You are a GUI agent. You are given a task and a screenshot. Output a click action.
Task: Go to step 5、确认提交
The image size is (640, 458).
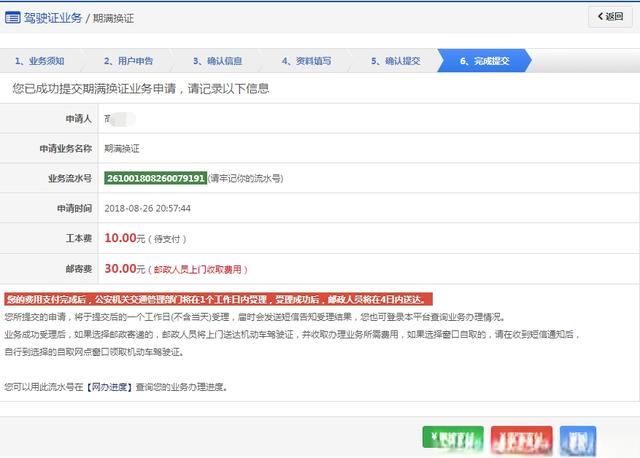pyautogui.click(x=396, y=61)
